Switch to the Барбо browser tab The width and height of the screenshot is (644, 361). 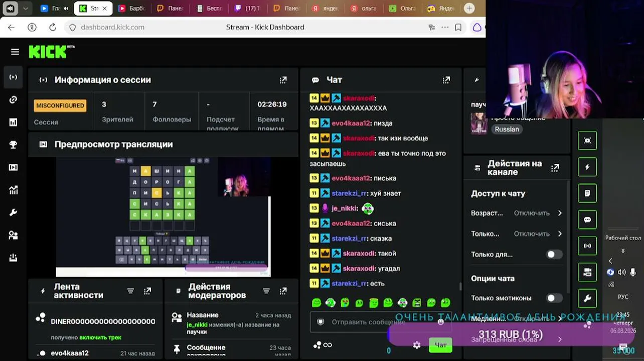(x=132, y=8)
